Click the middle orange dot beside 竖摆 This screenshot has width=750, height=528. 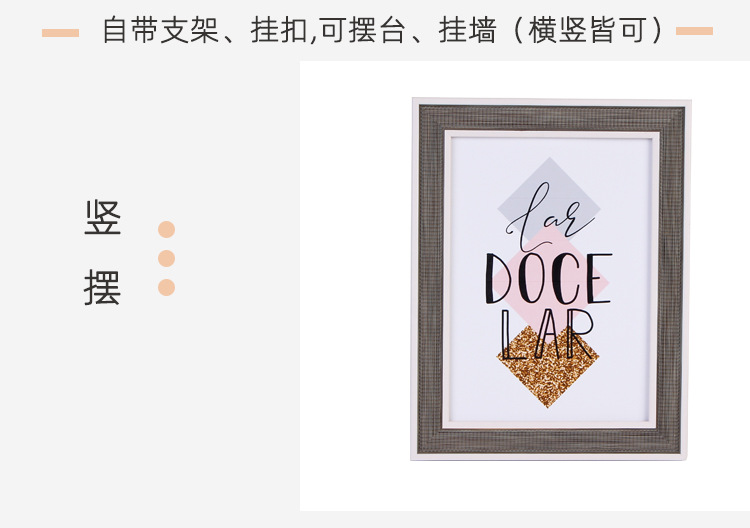166,259
